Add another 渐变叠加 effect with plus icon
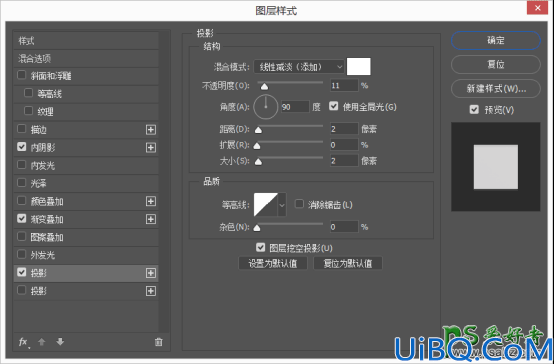Image resolution: width=554 pixels, height=364 pixels. (x=151, y=219)
